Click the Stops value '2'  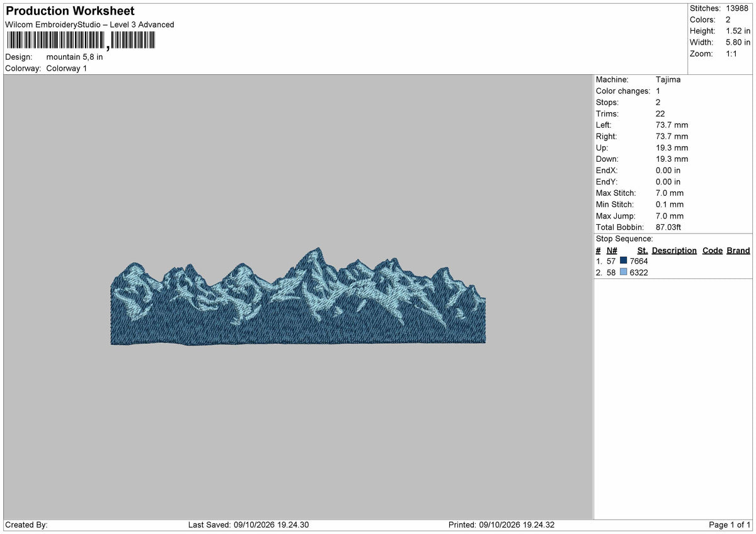[658, 102]
